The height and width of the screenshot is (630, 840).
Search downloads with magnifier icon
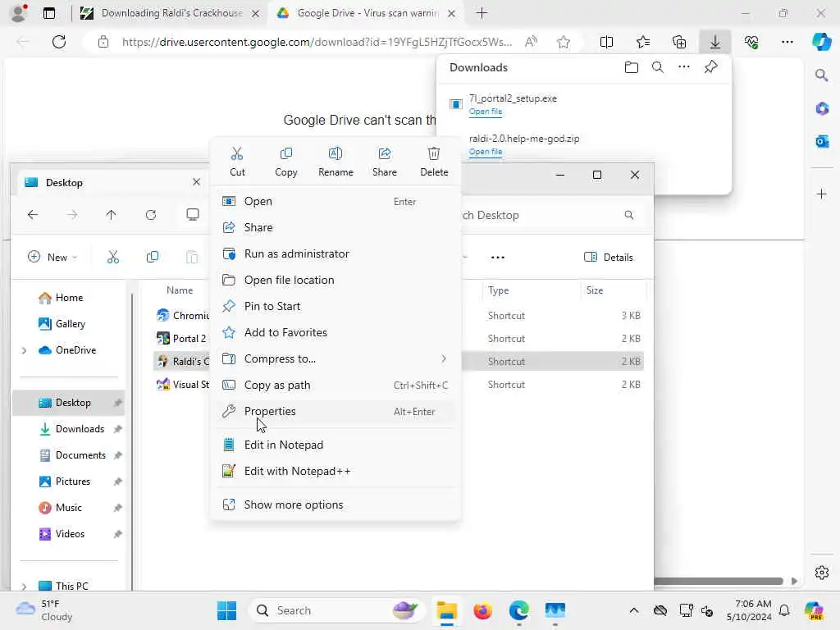pos(658,67)
